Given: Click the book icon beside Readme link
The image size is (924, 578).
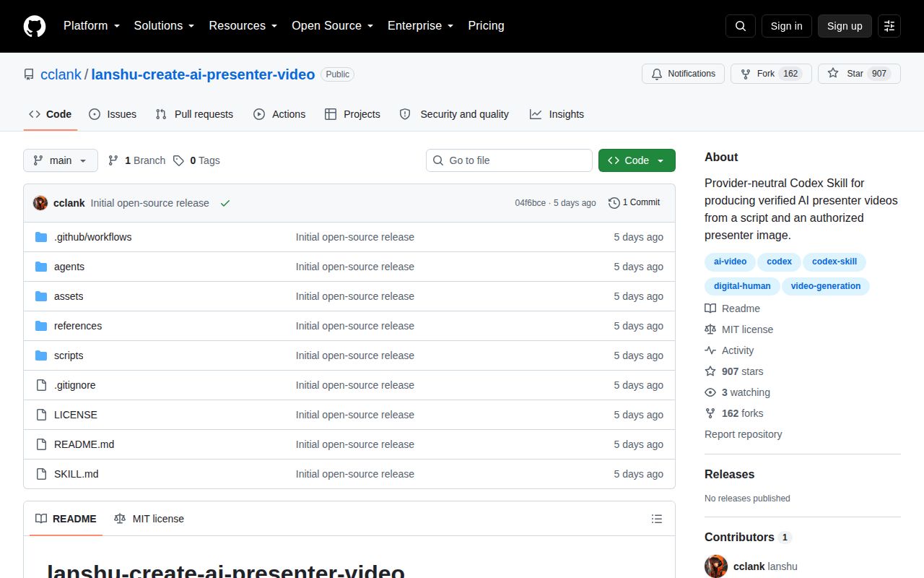Looking at the screenshot, I should 710,309.
